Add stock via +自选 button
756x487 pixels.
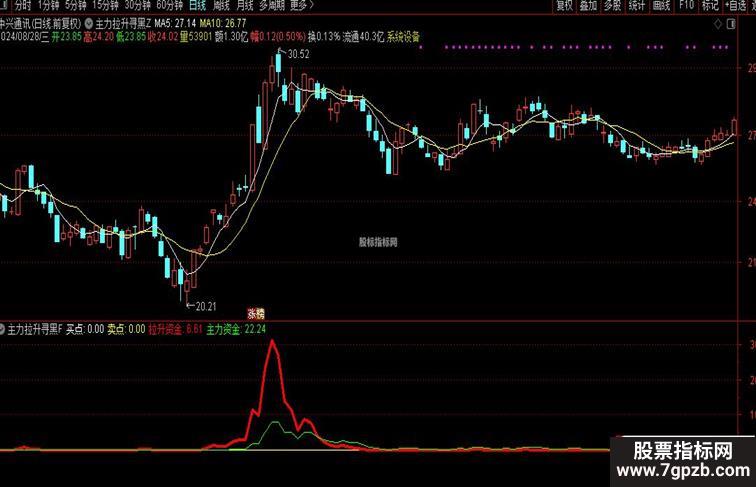click(x=735, y=6)
